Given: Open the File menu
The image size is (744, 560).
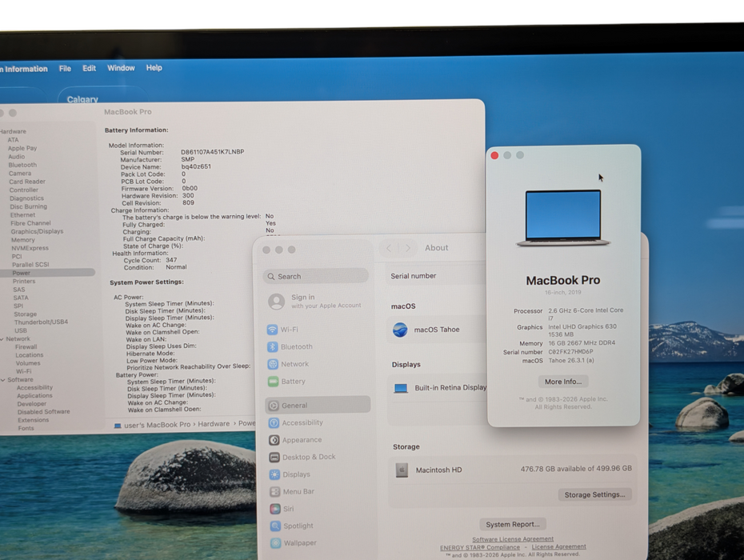Looking at the screenshot, I should click(65, 68).
